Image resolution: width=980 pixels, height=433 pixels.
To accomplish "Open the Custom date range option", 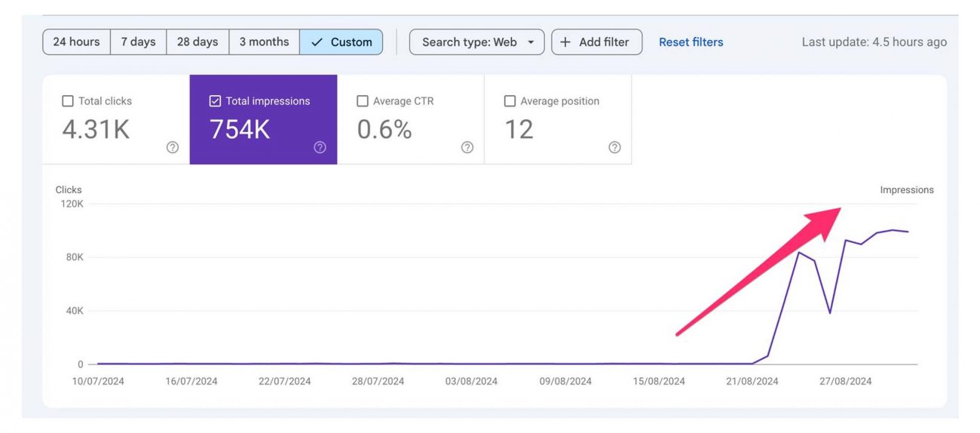I will coord(341,42).
